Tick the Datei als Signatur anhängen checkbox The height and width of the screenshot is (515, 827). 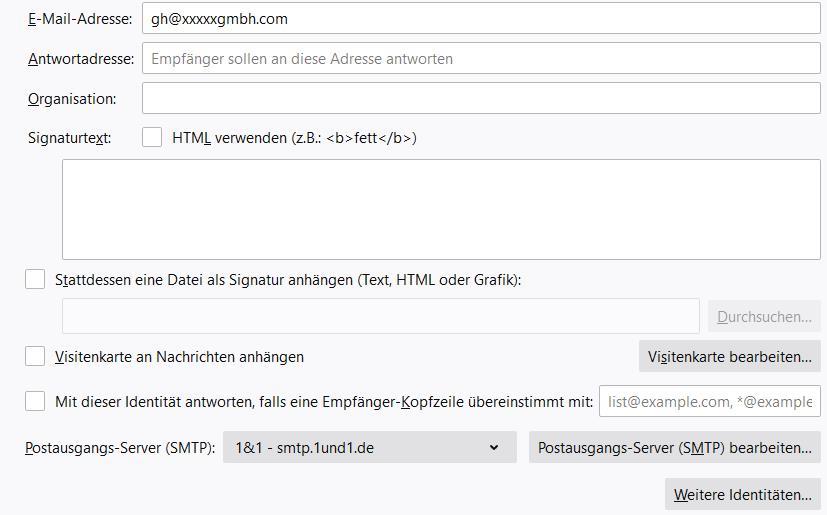(x=35, y=280)
